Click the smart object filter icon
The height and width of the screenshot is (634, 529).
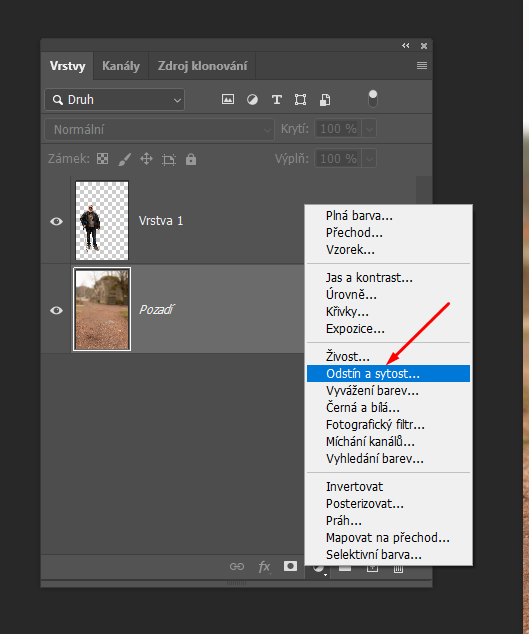325,99
